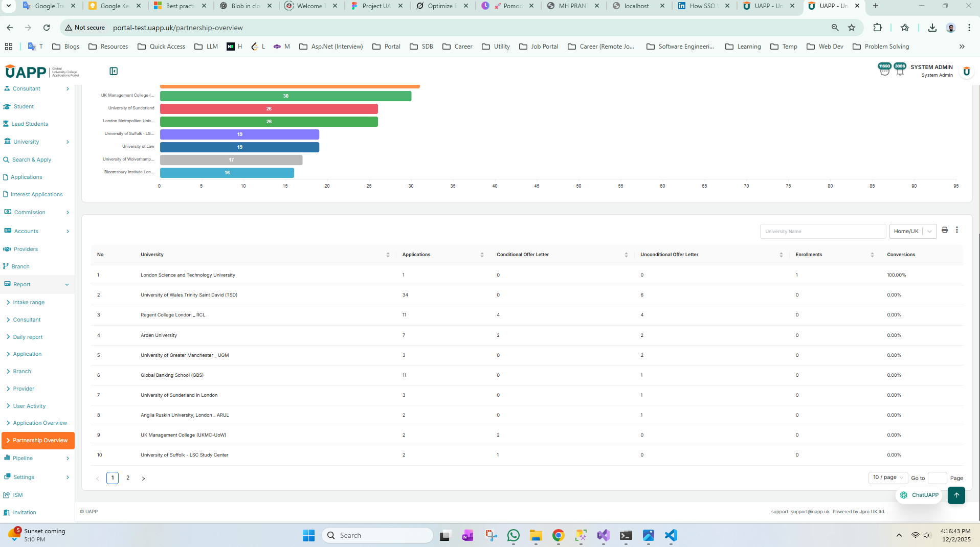Select page 1 in pagination
Image resolution: width=980 pixels, height=547 pixels.
pos(113,478)
